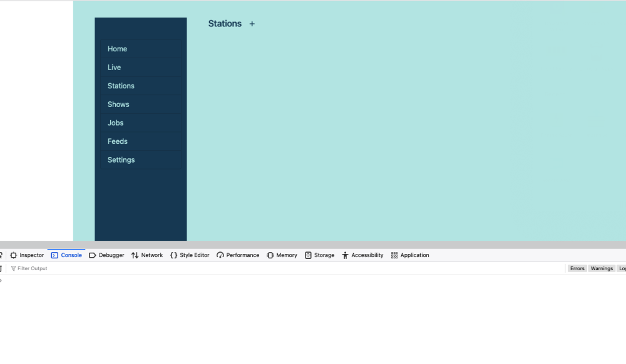Navigate to Jobs in sidebar

point(140,123)
